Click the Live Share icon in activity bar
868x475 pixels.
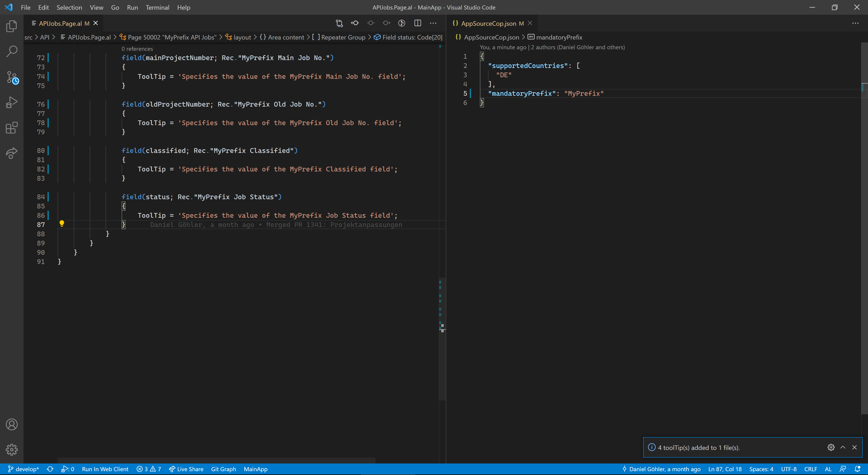click(x=12, y=153)
